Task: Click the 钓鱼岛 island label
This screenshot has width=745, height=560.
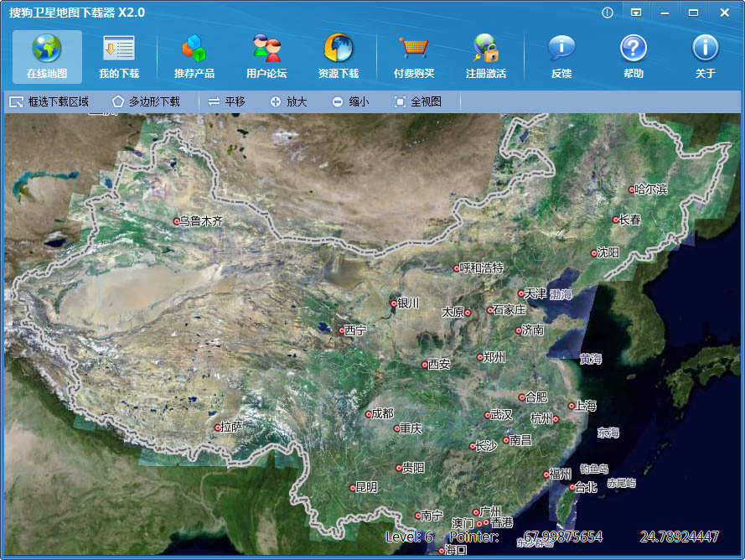Action: [594, 469]
